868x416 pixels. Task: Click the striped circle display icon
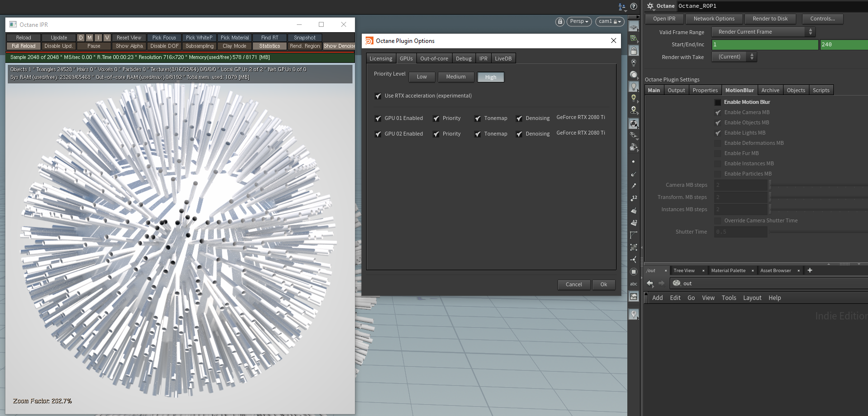634,272
